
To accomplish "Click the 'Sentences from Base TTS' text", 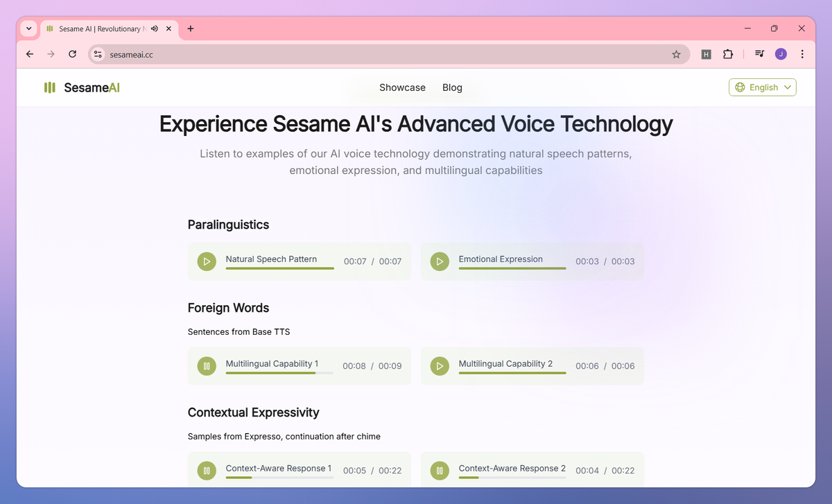I will click(x=239, y=332).
